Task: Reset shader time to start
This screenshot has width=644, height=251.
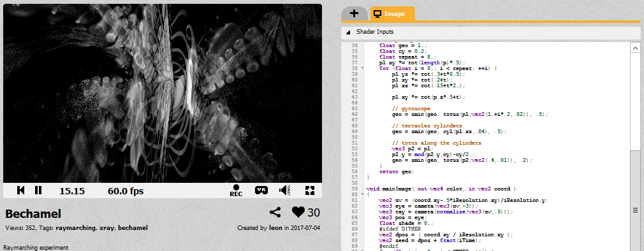Action: 21,190
